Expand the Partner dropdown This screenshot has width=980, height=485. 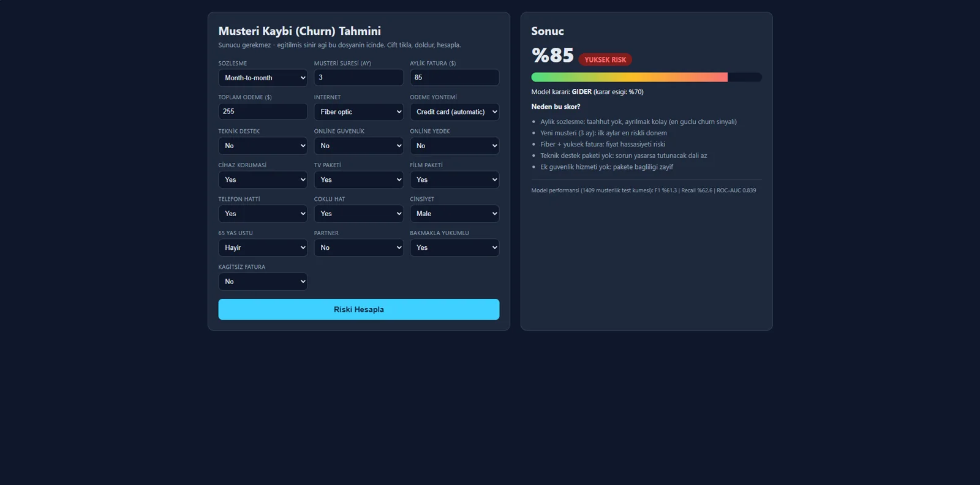(358, 247)
